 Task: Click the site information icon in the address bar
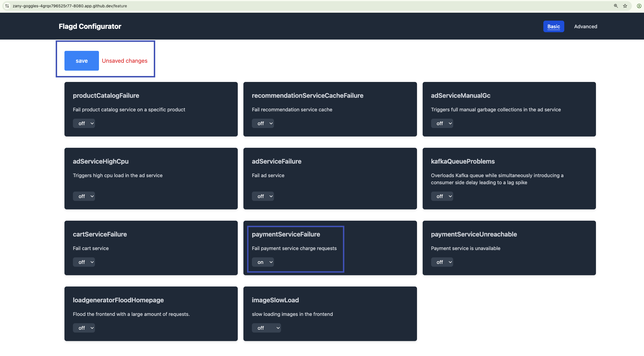[x=7, y=6]
